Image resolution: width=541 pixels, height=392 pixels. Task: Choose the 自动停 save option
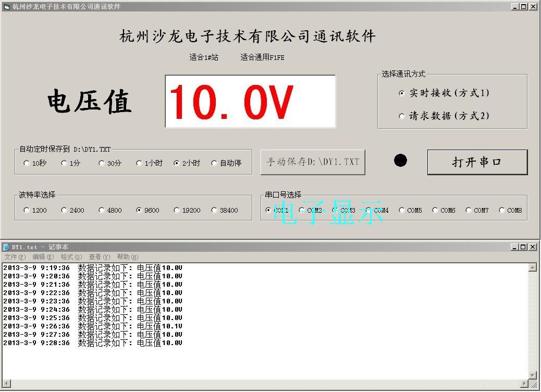pos(213,163)
